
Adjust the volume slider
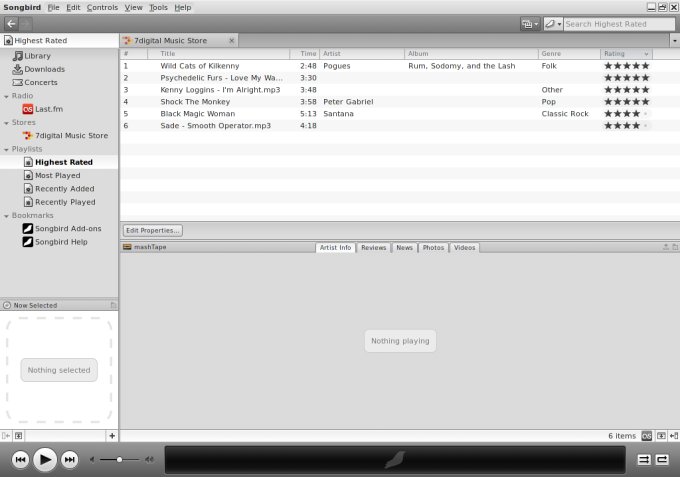pos(120,459)
